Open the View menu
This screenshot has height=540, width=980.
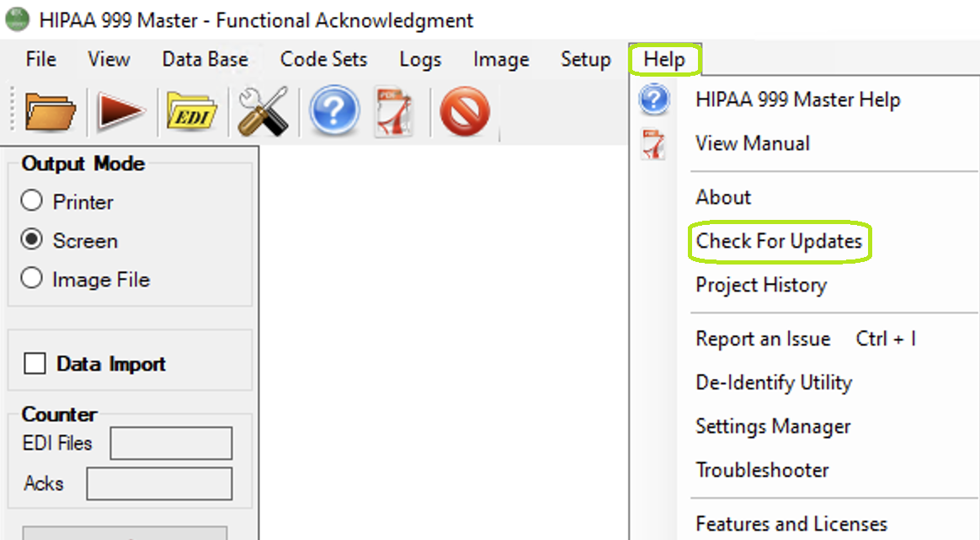click(x=109, y=60)
